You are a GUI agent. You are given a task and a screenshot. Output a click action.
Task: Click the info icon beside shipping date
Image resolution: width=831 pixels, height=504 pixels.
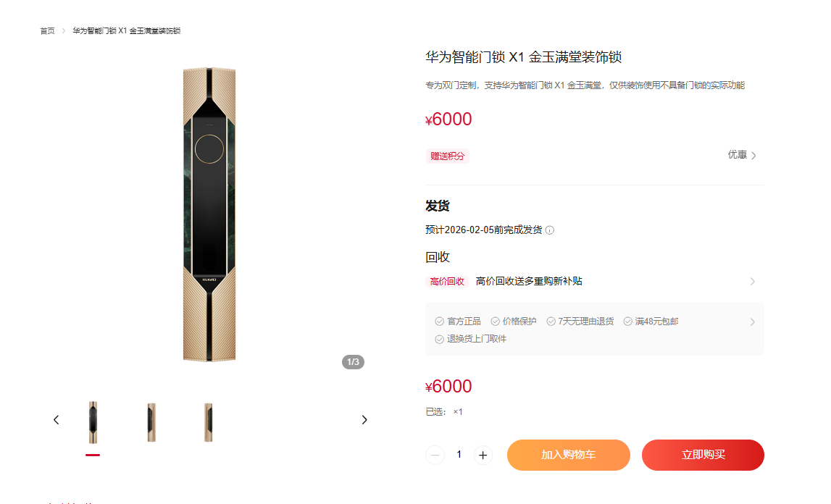(x=550, y=230)
